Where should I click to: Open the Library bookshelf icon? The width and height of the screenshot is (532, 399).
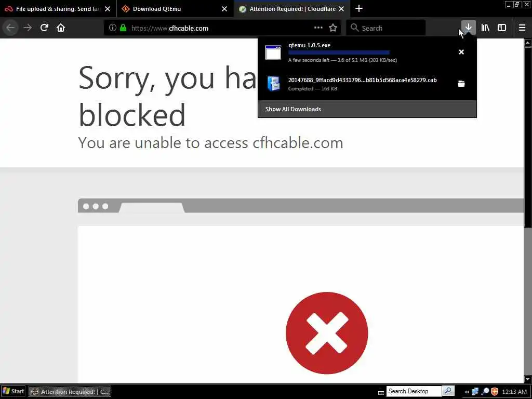point(485,28)
